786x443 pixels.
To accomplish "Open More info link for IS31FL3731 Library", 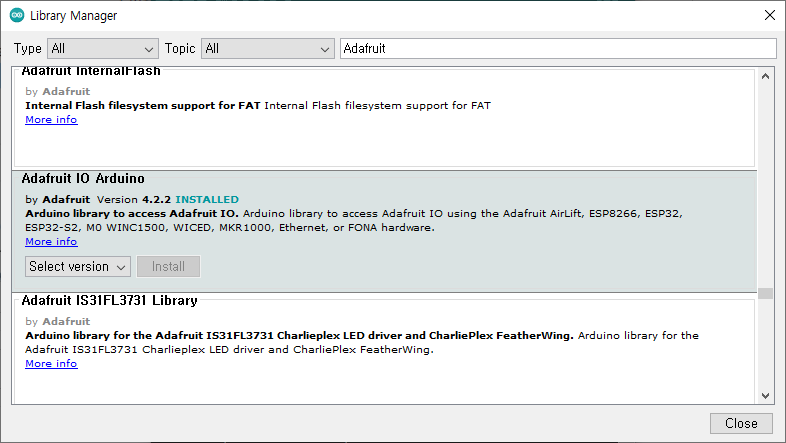I will click(51, 364).
